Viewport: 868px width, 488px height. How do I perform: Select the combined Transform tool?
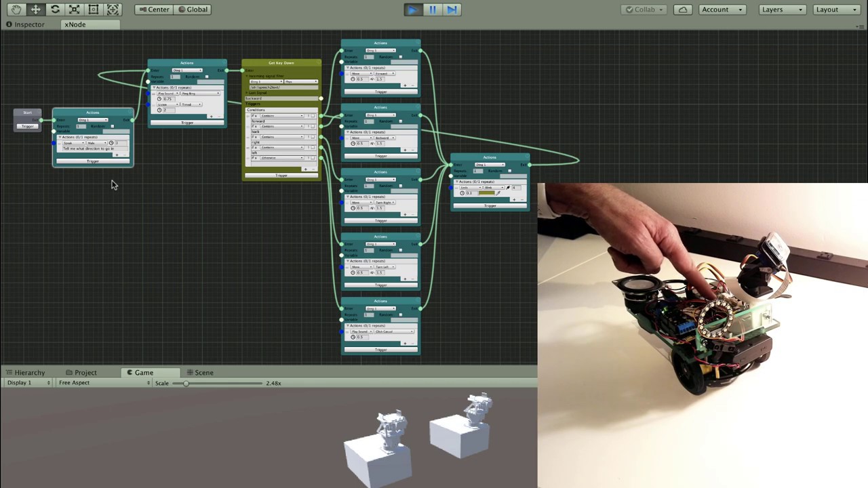tap(113, 9)
